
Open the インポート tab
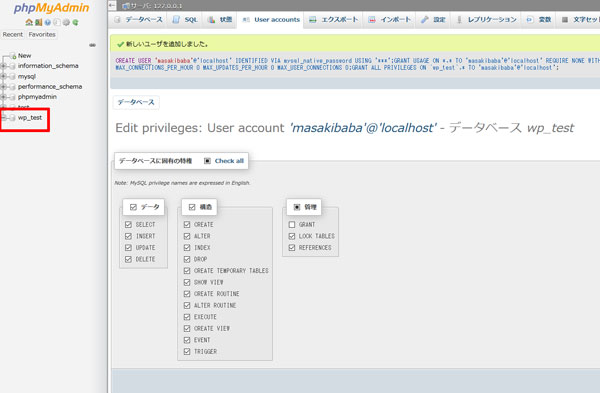(x=389, y=20)
